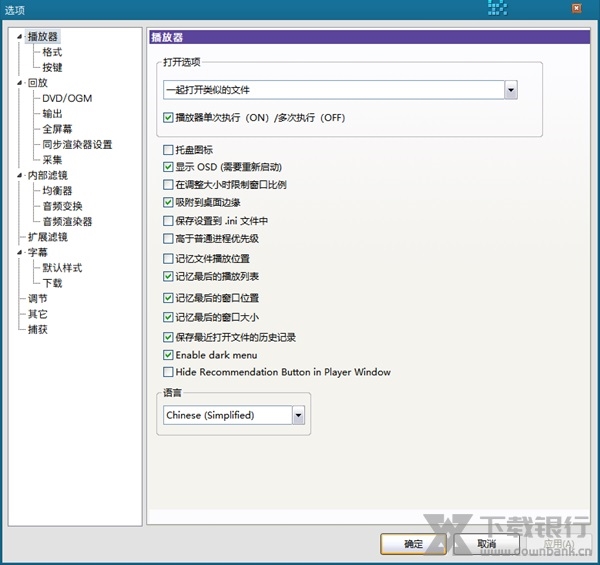The width and height of the screenshot is (600, 565).
Task: Collapse the 回放 tree node arrow
Action: click(x=19, y=83)
